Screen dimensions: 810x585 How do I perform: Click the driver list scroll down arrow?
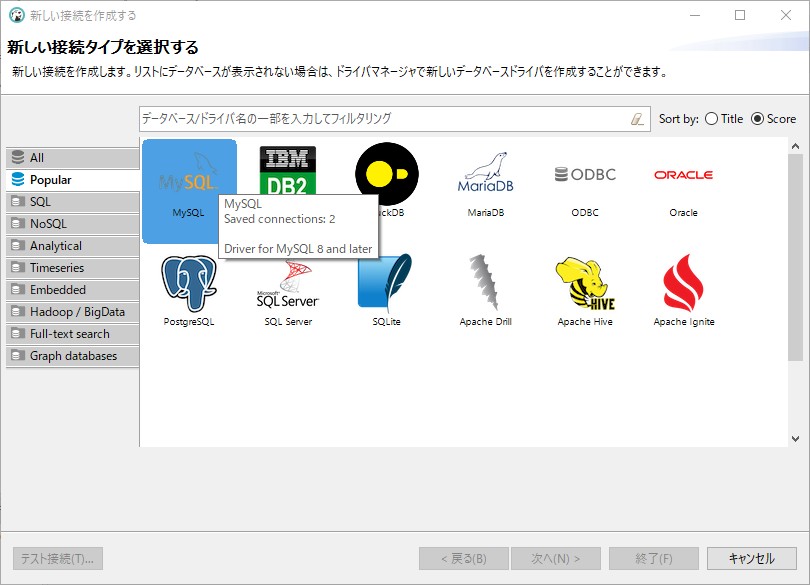click(796, 439)
